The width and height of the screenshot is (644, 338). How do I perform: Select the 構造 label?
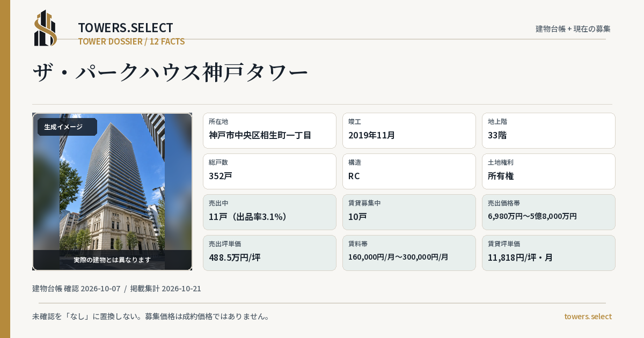point(355,163)
